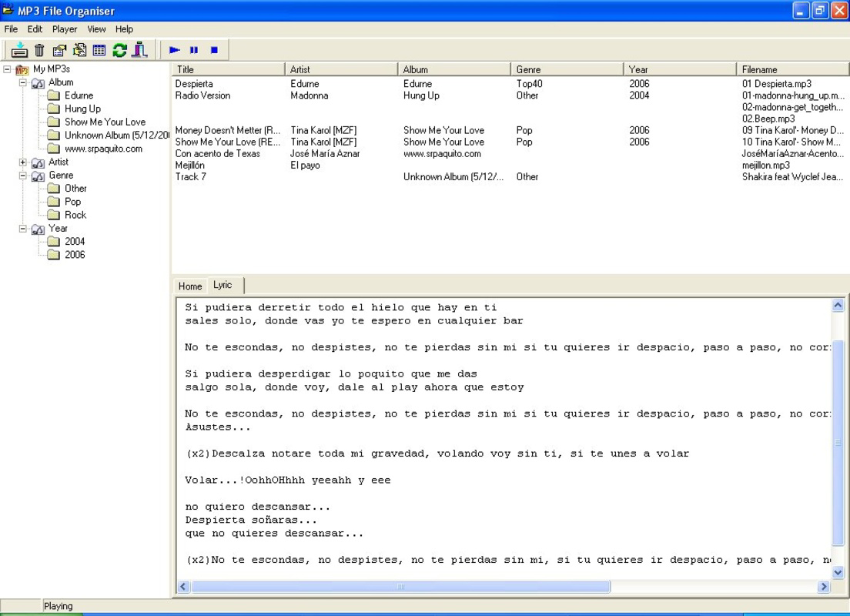Select the Other genre folder

[x=75, y=189]
